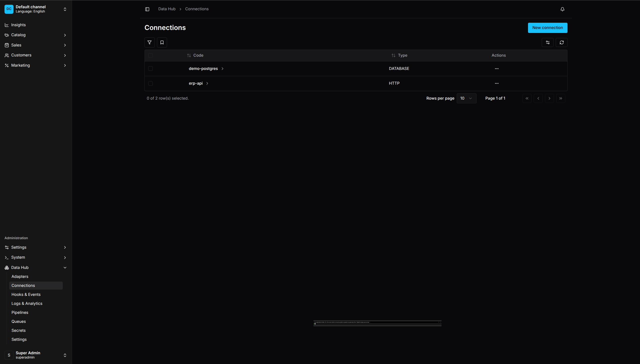The width and height of the screenshot is (640, 364).
Task: Go to the last page arrow
Action: point(560,99)
